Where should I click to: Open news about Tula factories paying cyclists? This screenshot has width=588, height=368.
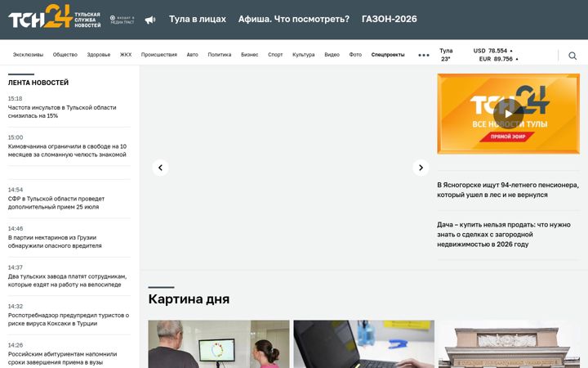tap(68, 280)
